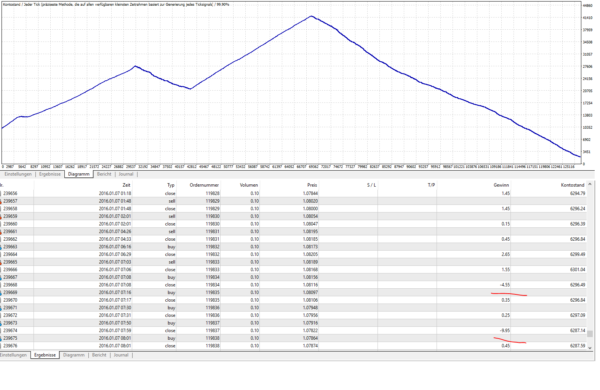This screenshot has height=390, width=600.
Task: Click the sell order icon in row 239665
Action: coord(1,263)
